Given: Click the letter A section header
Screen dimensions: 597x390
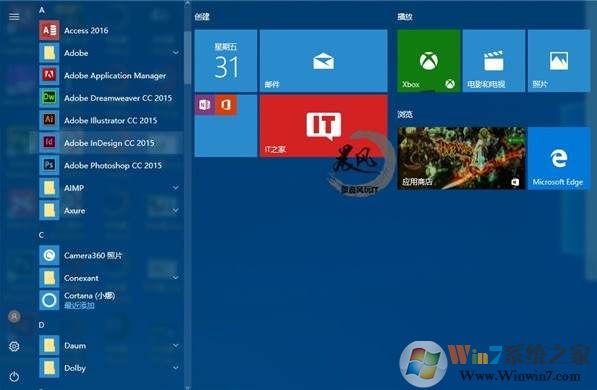Looking at the screenshot, I should click(42, 10).
